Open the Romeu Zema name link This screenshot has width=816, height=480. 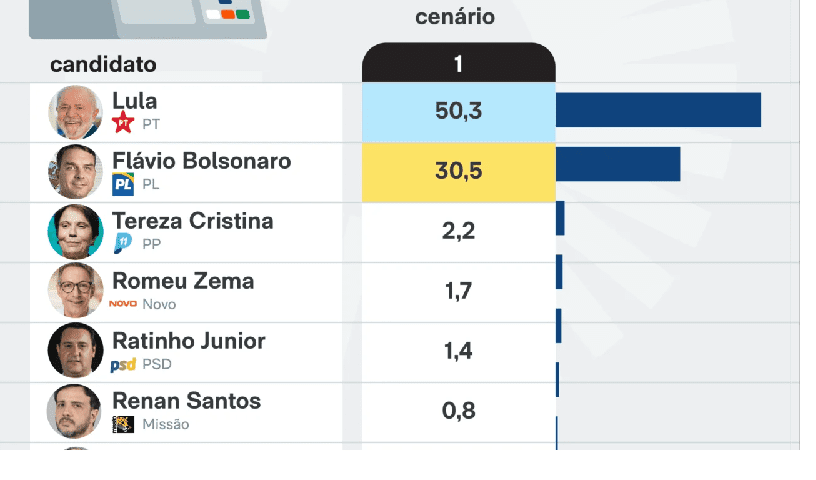point(183,281)
